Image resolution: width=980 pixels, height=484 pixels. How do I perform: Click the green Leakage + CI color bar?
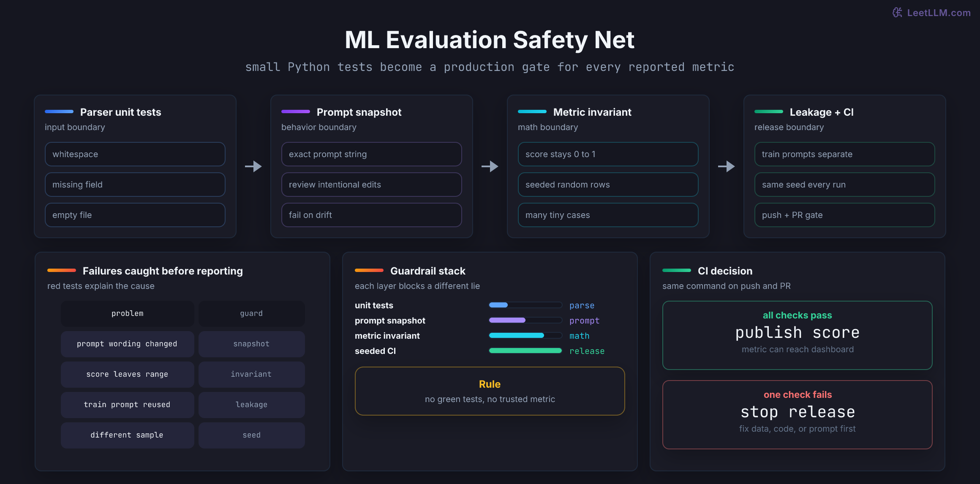[769, 111]
